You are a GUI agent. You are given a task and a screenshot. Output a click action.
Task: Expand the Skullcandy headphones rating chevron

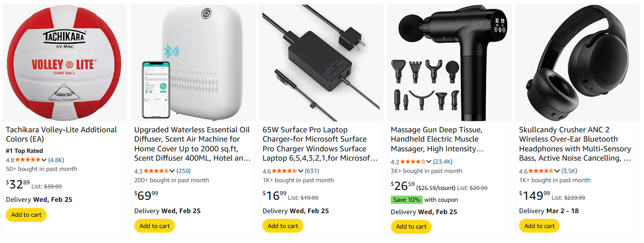(558, 171)
